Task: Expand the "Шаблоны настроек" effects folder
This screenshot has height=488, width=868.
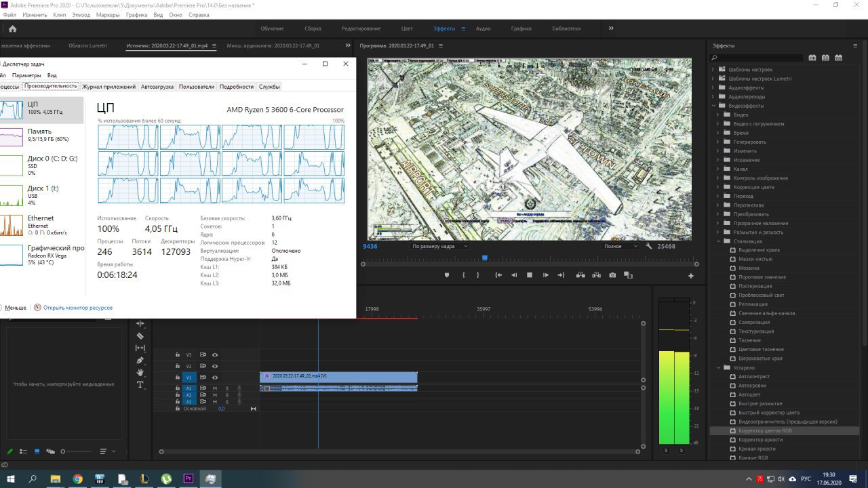Action: 713,70
